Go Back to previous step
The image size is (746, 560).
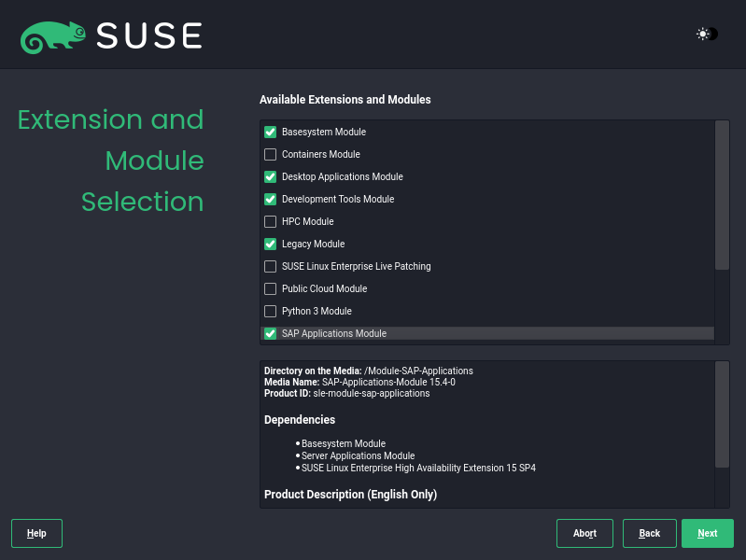click(x=650, y=533)
